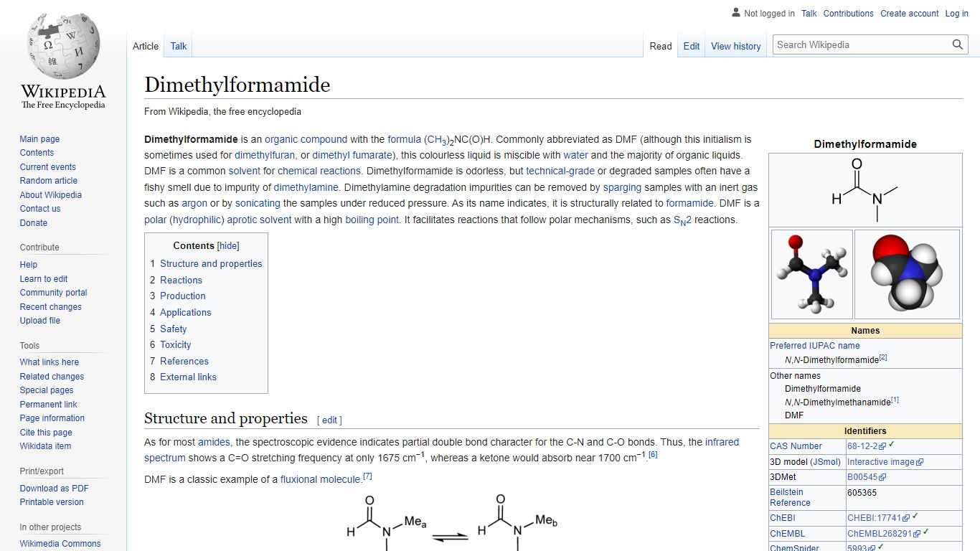
Task: Jump to Production section in Contents
Action: 182,296
